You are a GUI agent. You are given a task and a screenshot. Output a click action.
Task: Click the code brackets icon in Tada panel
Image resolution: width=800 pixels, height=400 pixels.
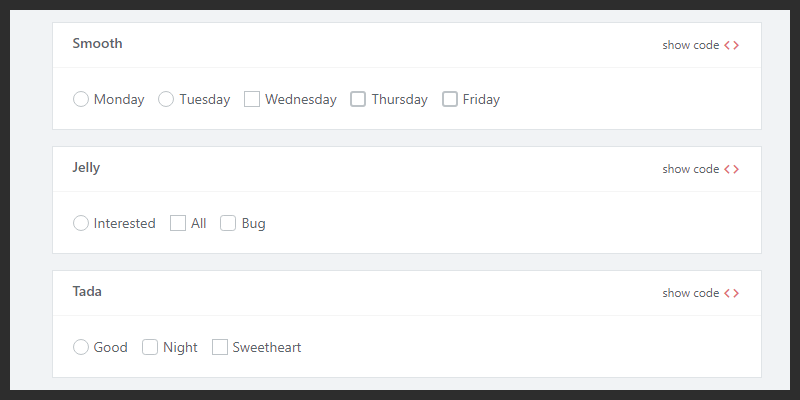732,293
